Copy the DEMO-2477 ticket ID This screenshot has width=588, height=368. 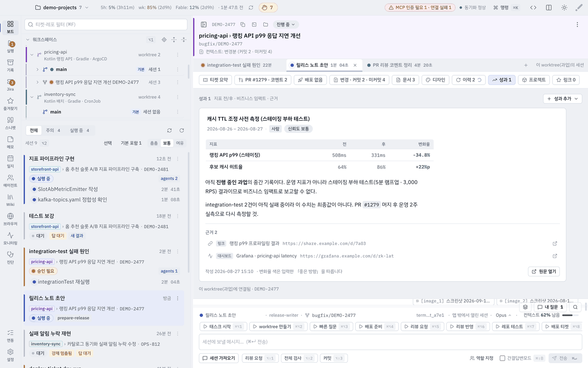[243, 25]
